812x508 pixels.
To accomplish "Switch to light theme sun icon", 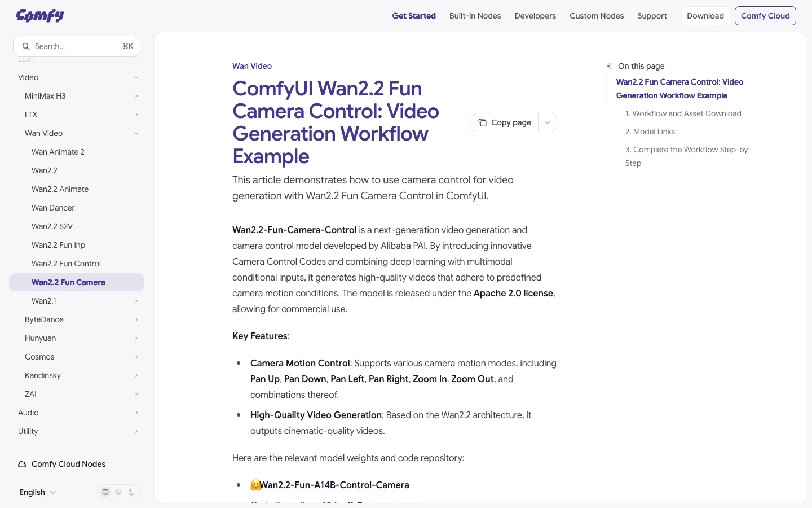I will point(118,492).
